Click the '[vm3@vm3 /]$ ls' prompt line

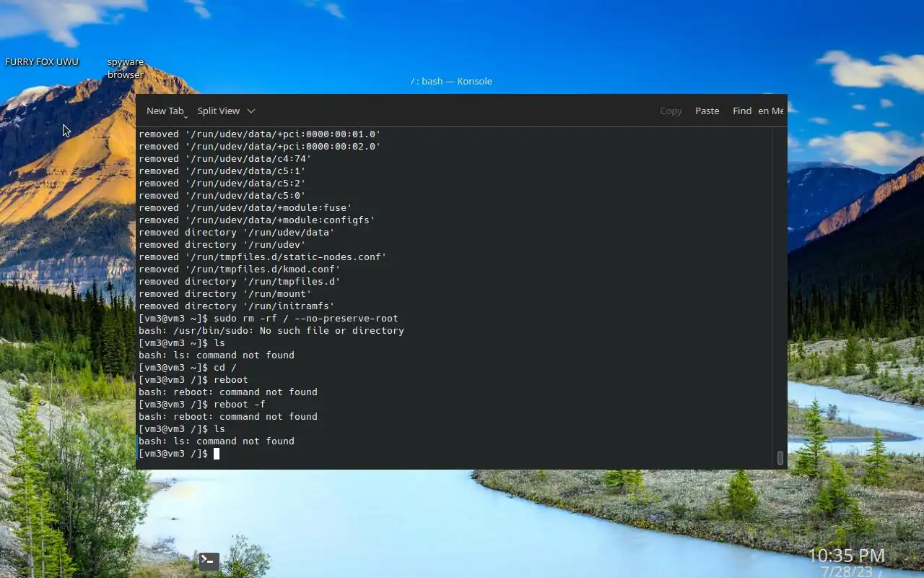coord(182,428)
